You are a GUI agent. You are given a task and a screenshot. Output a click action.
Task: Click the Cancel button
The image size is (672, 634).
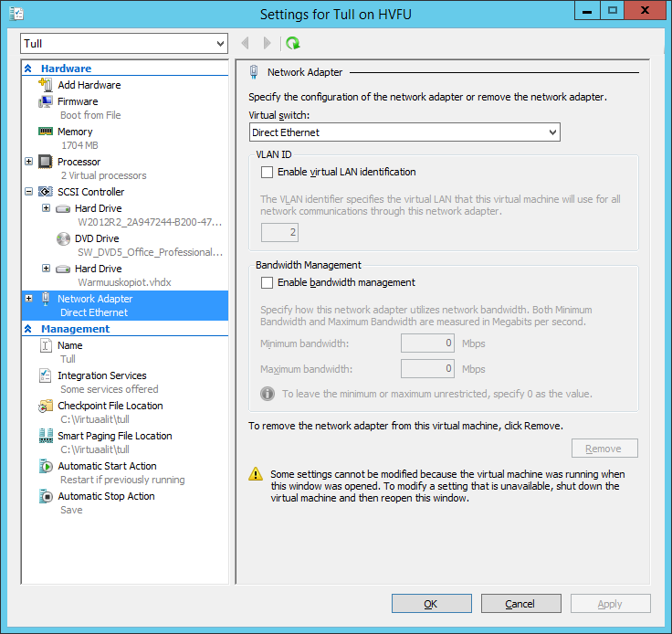coord(520,604)
